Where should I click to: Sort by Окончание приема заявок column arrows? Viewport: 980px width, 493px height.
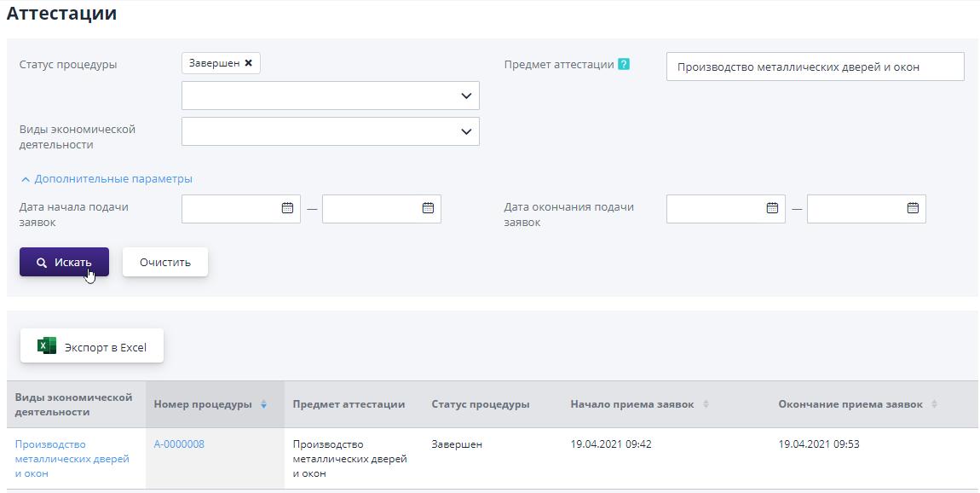(934, 404)
